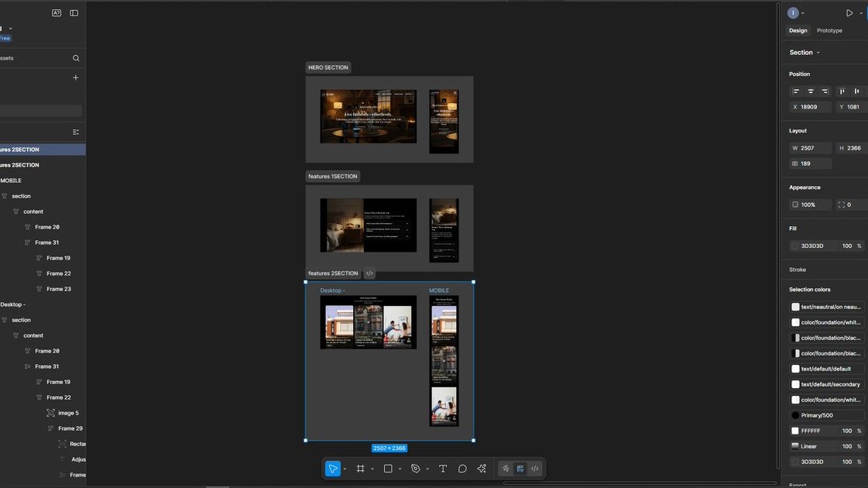Open the avatar dropdown chevron

pyautogui.click(x=803, y=13)
